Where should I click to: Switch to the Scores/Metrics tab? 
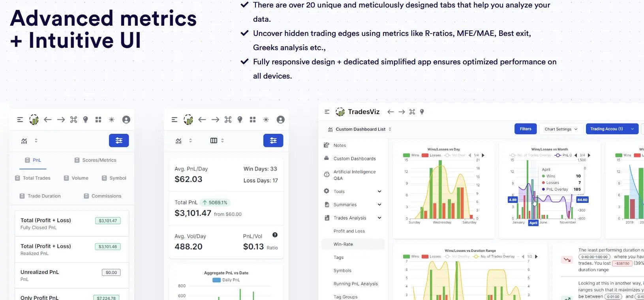(95, 160)
